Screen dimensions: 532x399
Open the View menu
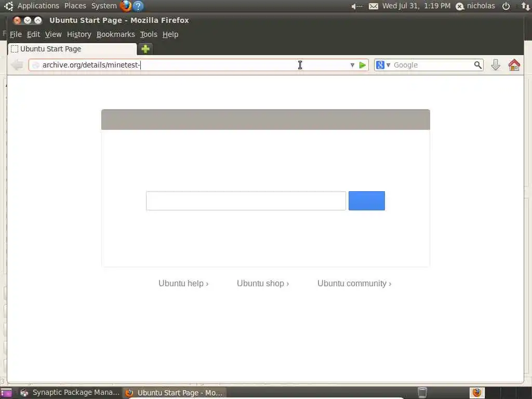pos(54,34)
